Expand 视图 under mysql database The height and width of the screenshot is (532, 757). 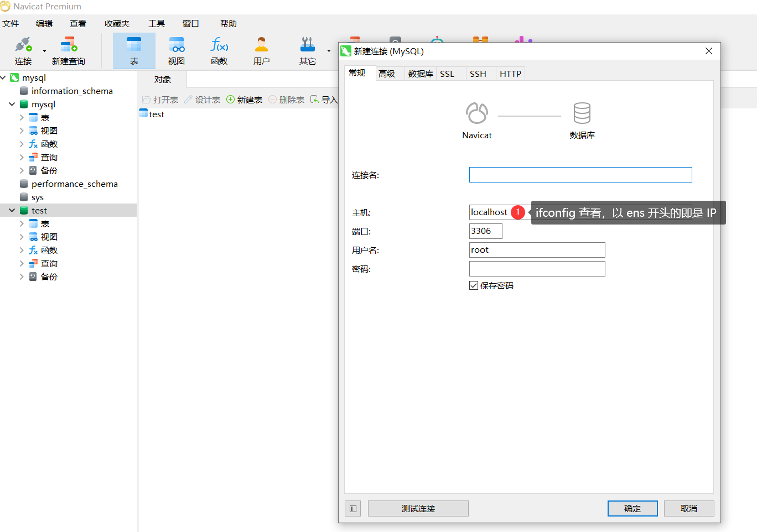22,131
